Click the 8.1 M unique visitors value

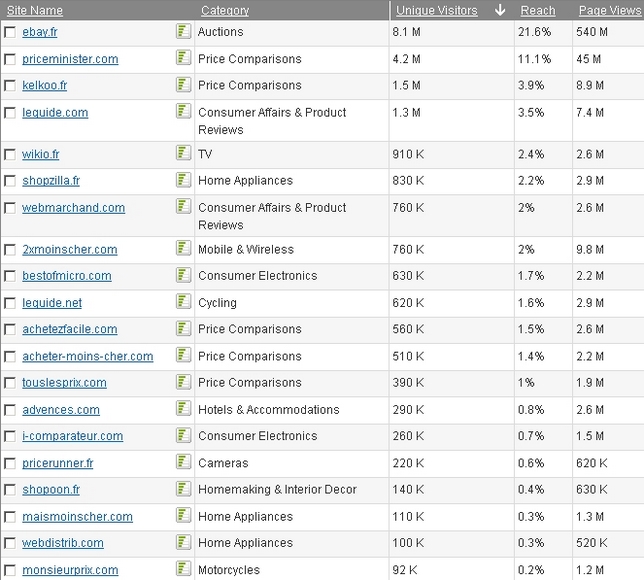pyautogui.click(x=406, y=32)
